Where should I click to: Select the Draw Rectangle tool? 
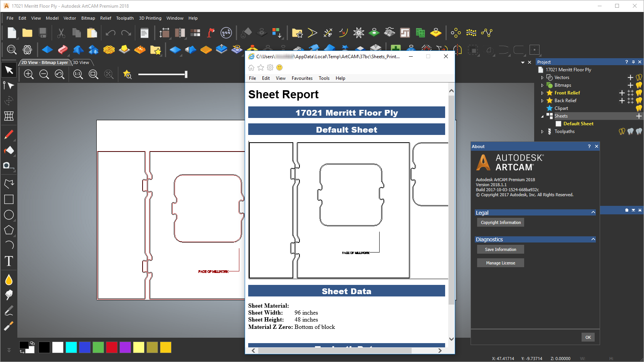(9, 199)
